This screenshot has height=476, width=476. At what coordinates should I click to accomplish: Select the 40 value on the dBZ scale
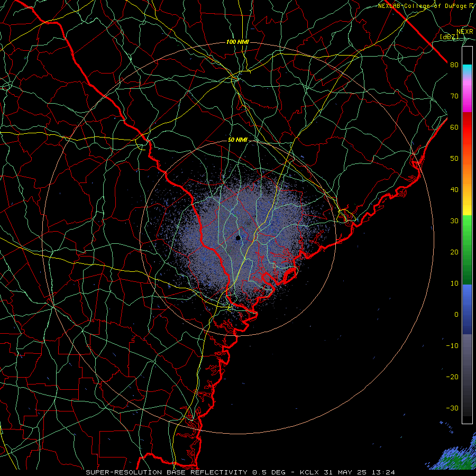click(x=454, y=190)
